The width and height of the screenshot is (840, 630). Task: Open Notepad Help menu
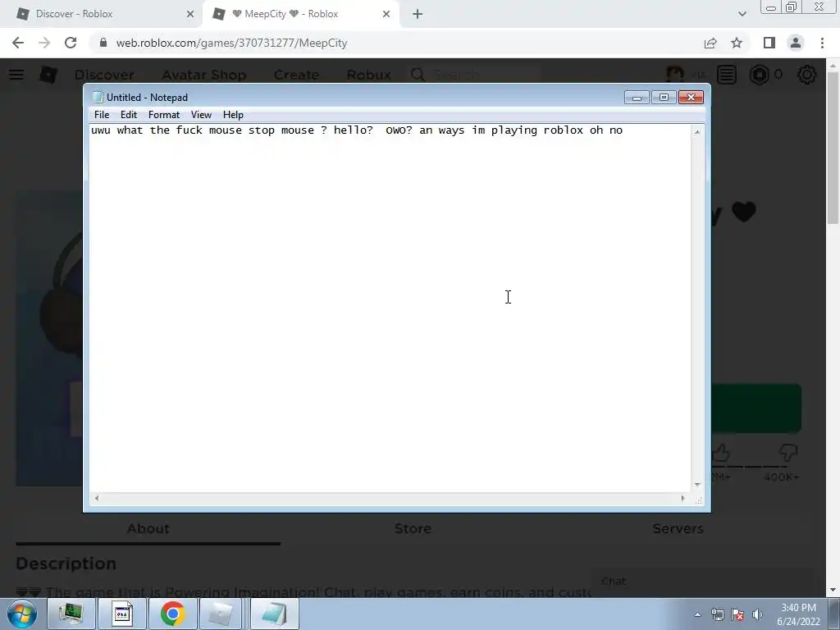tap(233, 115)
